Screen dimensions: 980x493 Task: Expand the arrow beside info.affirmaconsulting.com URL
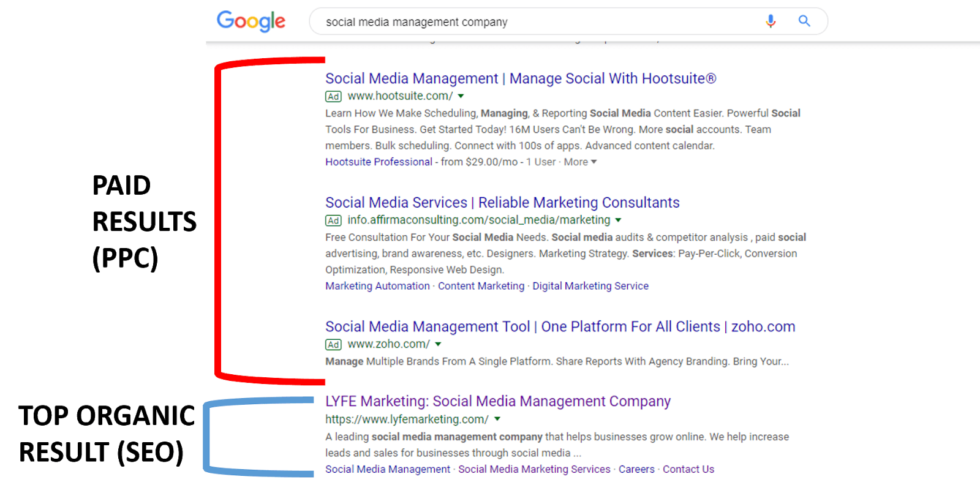tap(618, 220)
